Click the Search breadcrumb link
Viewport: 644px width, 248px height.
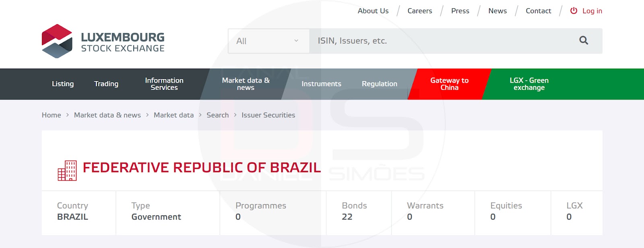tap(218, 115)
